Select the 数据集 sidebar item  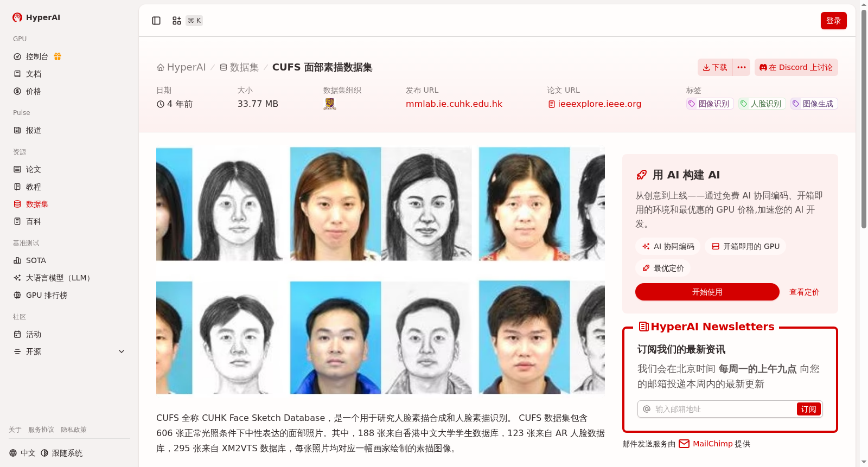point(69,204)
